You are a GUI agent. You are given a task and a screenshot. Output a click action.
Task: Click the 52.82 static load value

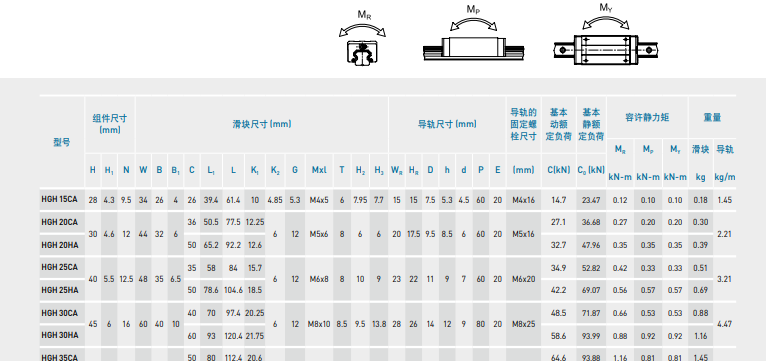[x=591, y=267]
